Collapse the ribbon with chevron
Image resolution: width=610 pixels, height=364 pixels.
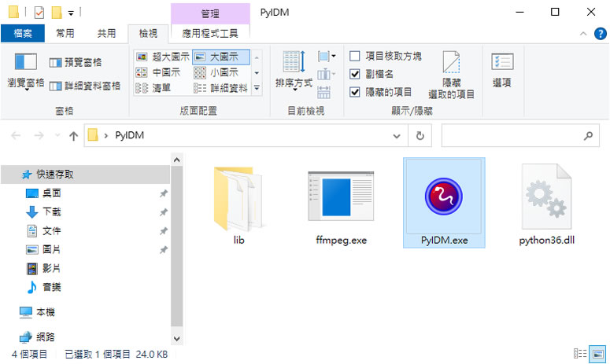pos(583,34)
